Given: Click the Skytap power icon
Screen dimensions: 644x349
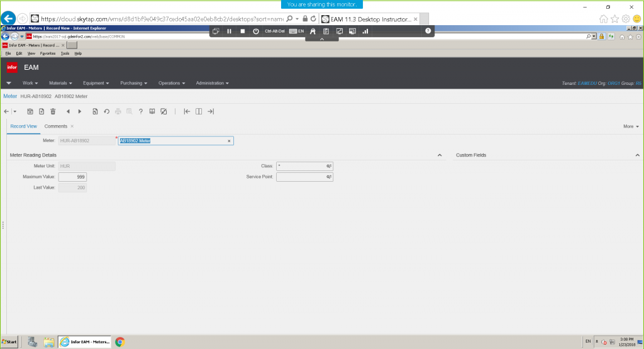Looking at the screenshot, I should tap(256, 31).
